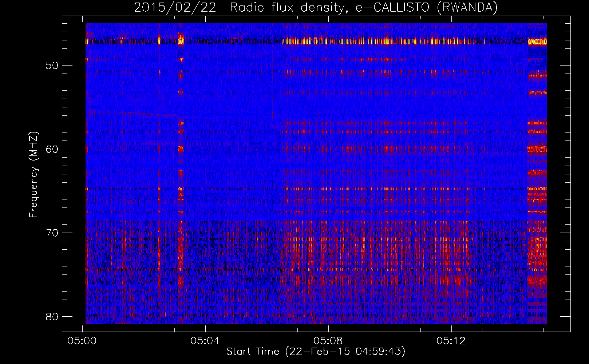Click the 60 frequency tick label

pos(52,149)
